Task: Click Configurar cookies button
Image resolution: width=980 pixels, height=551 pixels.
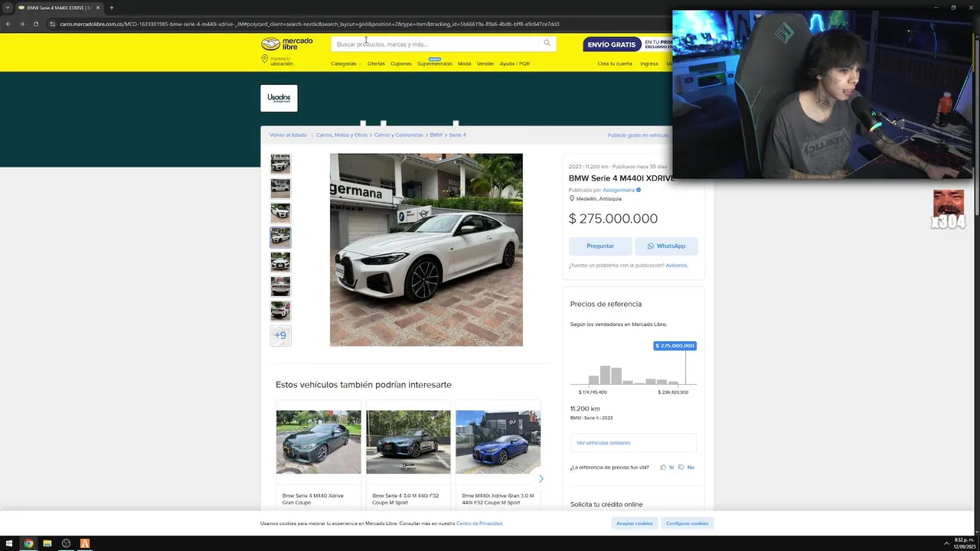Action: 688,523
